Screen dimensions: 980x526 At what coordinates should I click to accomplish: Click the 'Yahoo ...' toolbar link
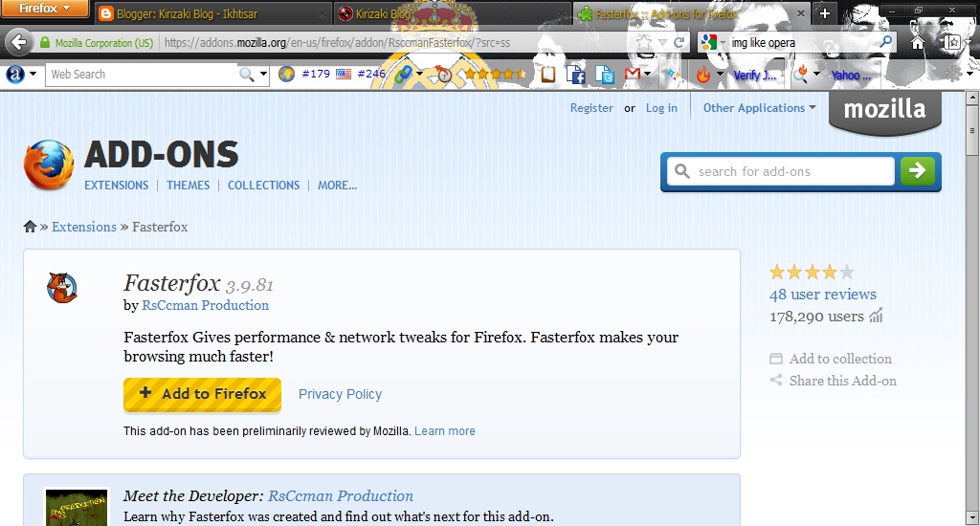click(x=851, y=75)
